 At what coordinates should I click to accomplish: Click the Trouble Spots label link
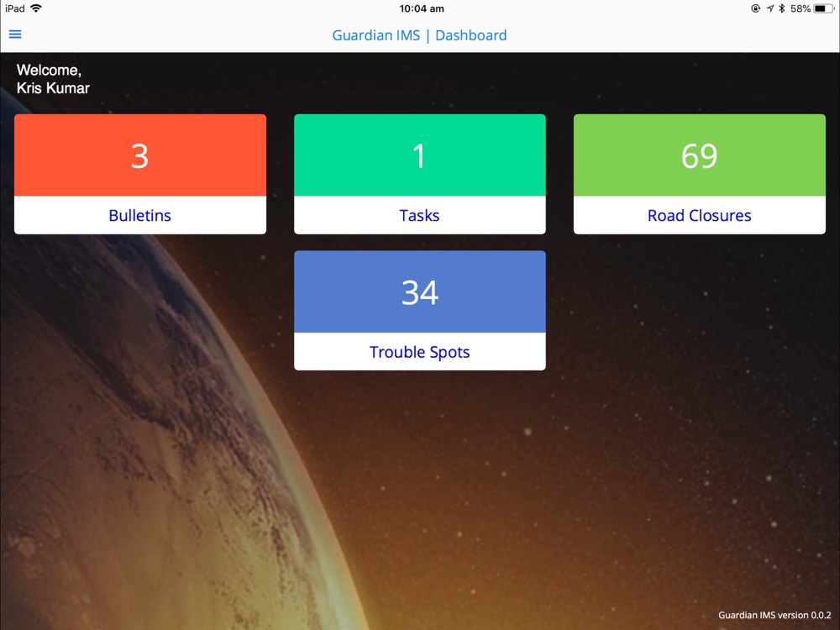coord(419,352)
